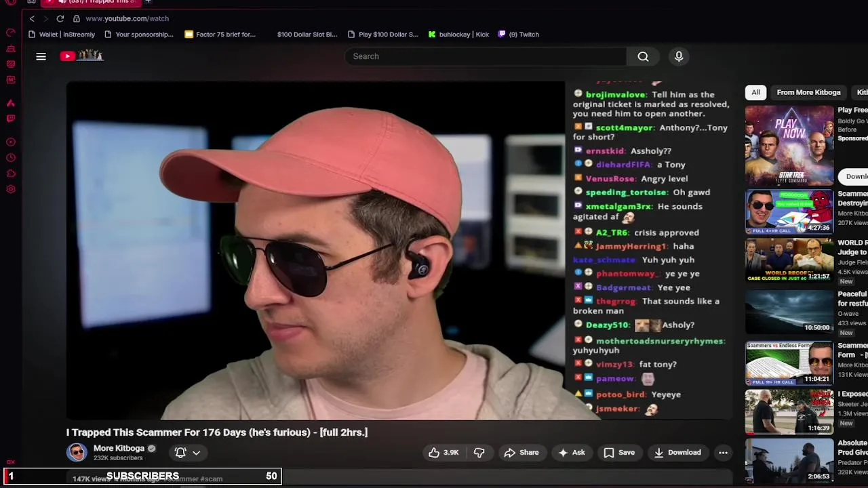Toggle the notification bell for More Kitboga
This screenshot has height=488, width=868.
coord(180,452)
